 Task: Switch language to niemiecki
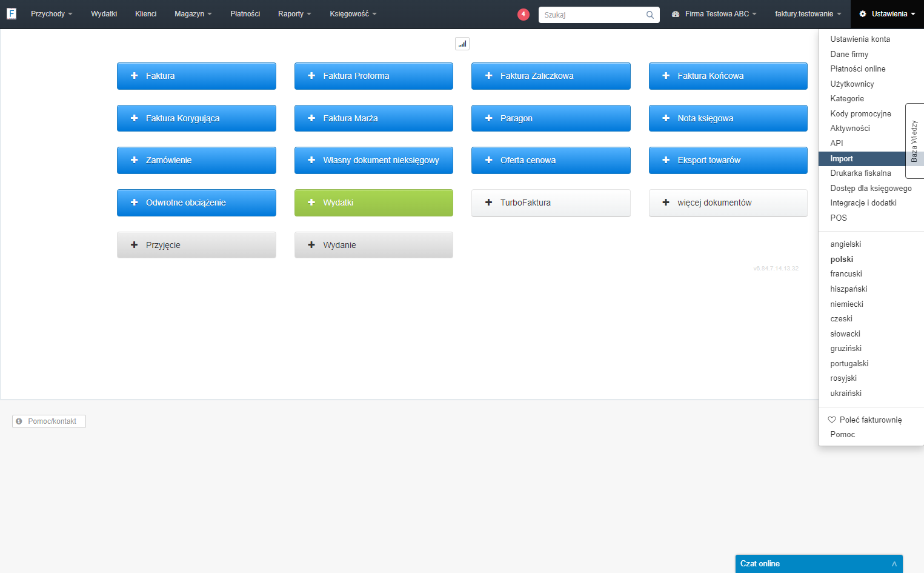coord(847,304)
